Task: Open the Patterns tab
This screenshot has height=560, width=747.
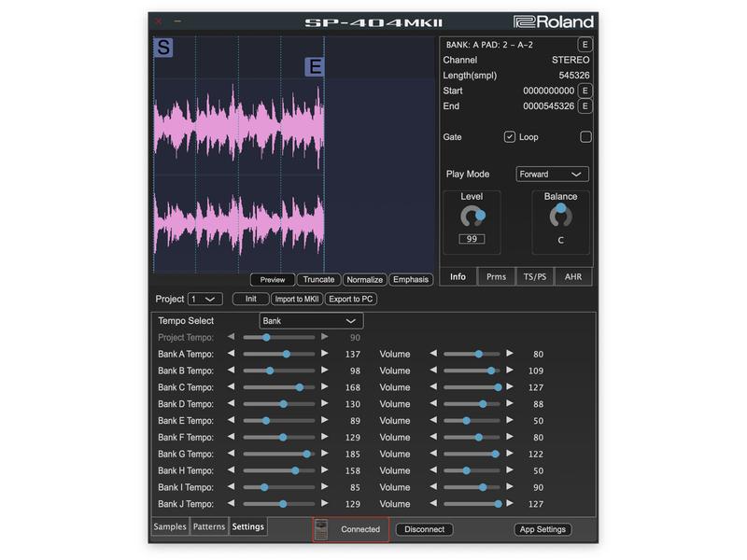Action: (x=208, y=526)
